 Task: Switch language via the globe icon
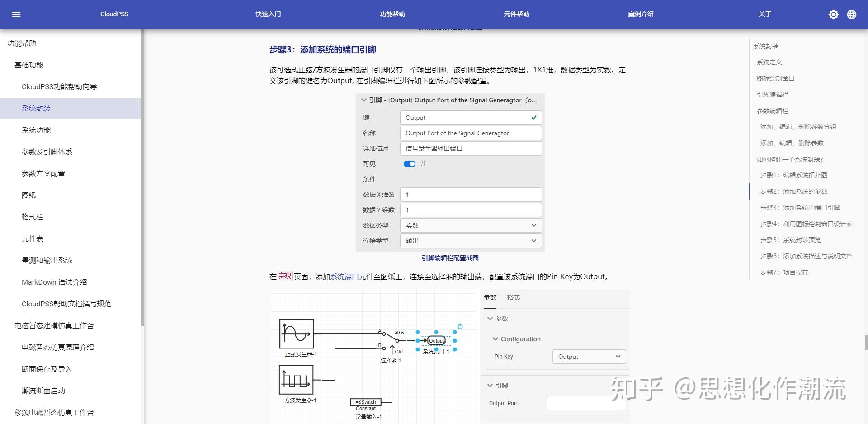[x=852, y=14]
